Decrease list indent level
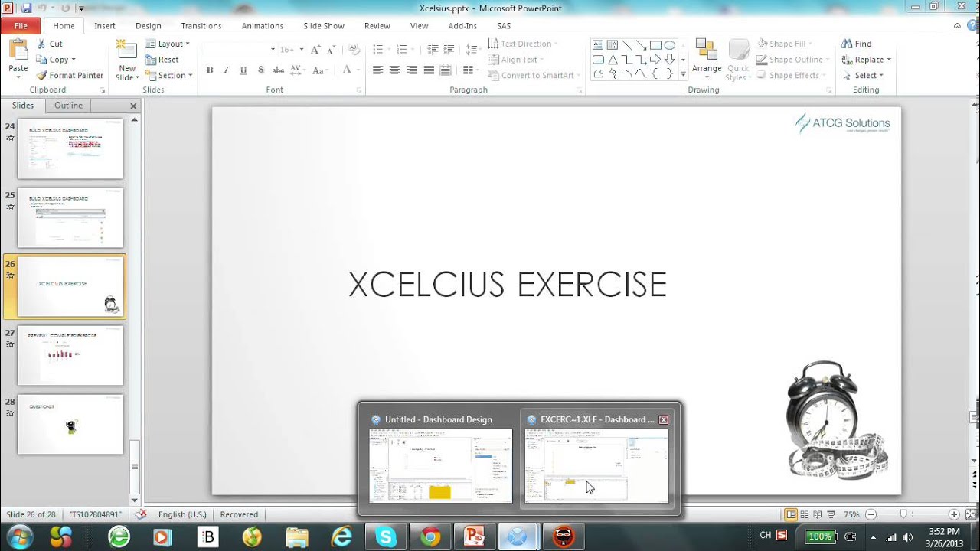This screenshot has height=551, width=980. (x=433, y=49)
